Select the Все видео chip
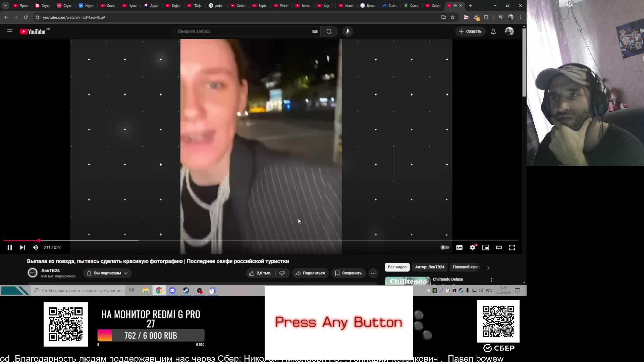 (397, 267)
